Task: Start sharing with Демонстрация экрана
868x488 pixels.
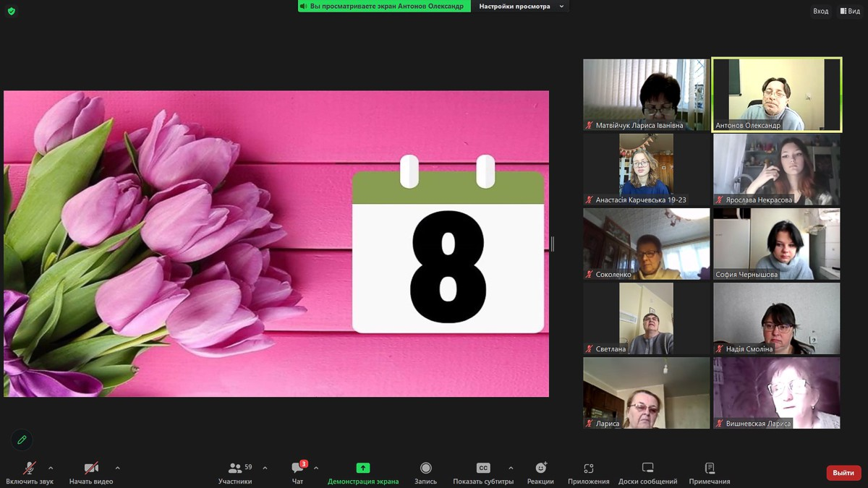Action: (x=363, y=473)
